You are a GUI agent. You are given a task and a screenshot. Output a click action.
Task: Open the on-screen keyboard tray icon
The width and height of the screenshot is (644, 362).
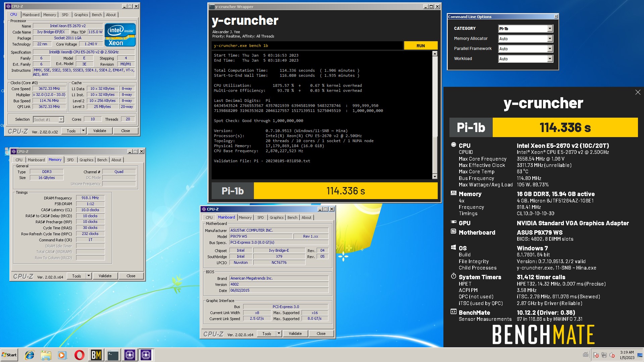[586, 355]
